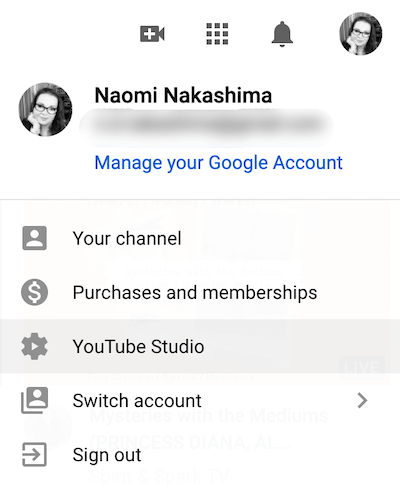
Task: Open Your channel menu entry
Action: (200, 238)
